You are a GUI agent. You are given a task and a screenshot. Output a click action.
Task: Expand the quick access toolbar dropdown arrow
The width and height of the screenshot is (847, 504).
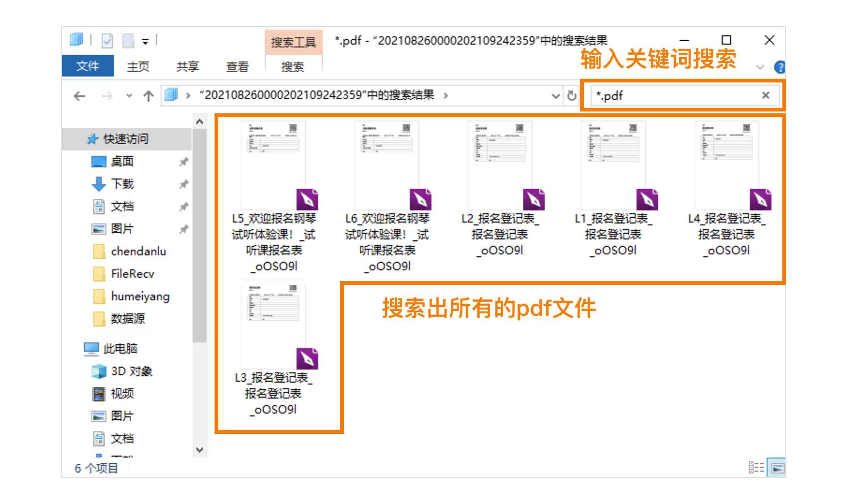(145, 41)
